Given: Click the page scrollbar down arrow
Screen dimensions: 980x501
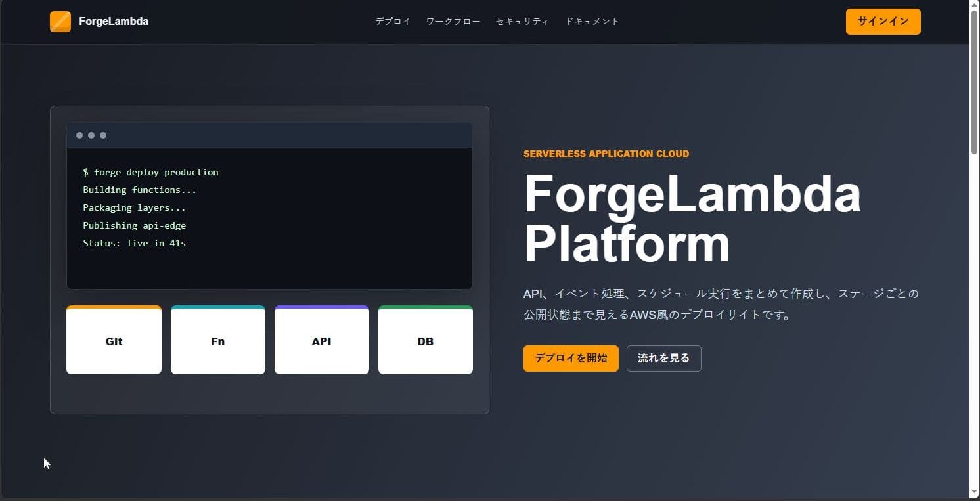Looking at the screenshot, I should coord(975,492).
